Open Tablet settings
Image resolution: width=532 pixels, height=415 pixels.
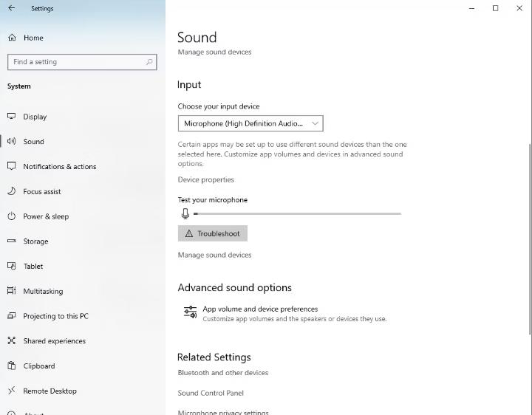(x=33, y=266)
